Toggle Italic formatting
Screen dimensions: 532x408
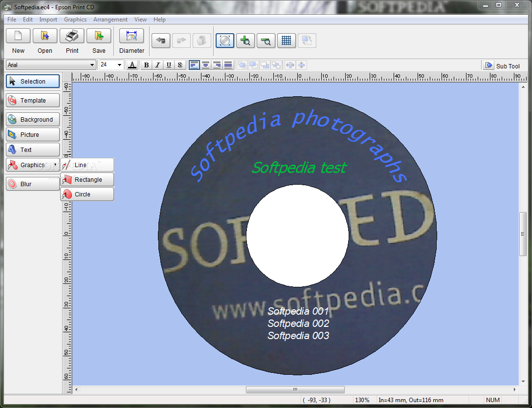[157, 65]
